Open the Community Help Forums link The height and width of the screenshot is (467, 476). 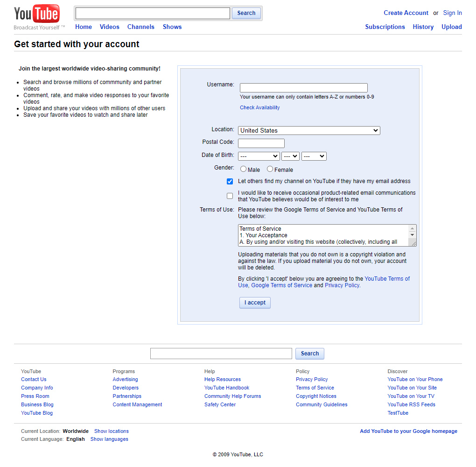(233, 396)
